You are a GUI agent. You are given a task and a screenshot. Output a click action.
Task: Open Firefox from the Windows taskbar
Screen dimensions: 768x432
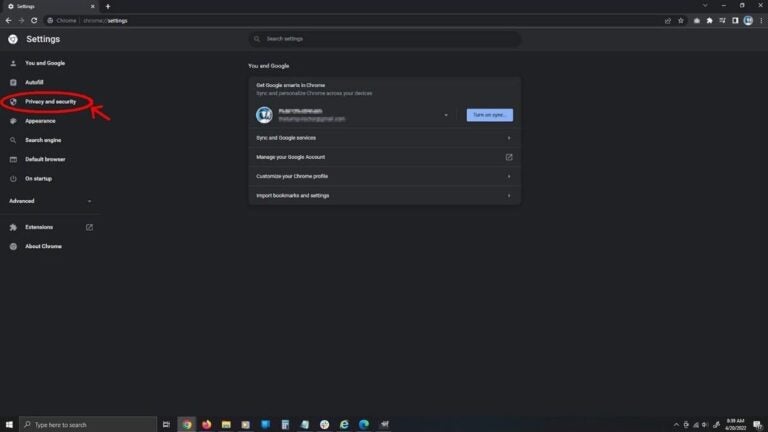point(207,424)
